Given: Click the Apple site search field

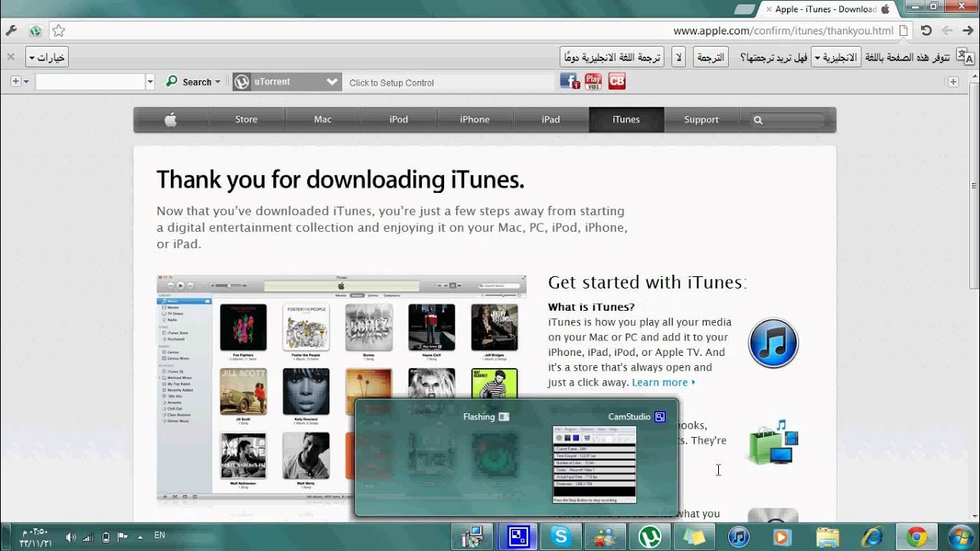Looking at the screenshot, I should pos(789,120).
